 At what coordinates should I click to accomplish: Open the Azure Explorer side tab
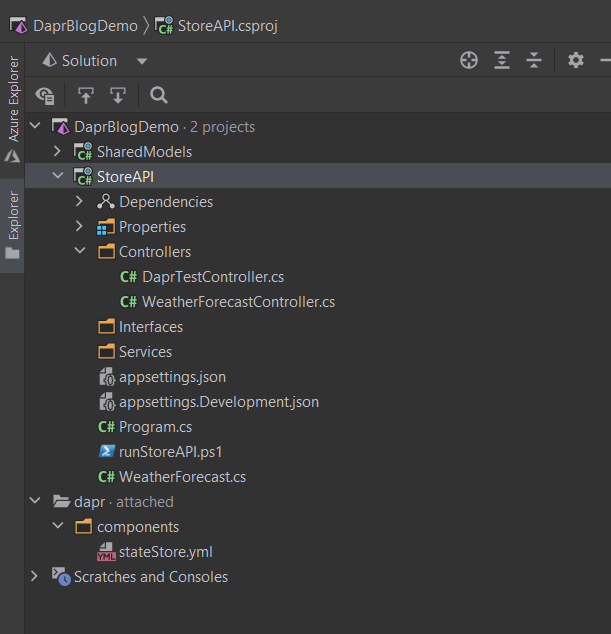[12, 109]
